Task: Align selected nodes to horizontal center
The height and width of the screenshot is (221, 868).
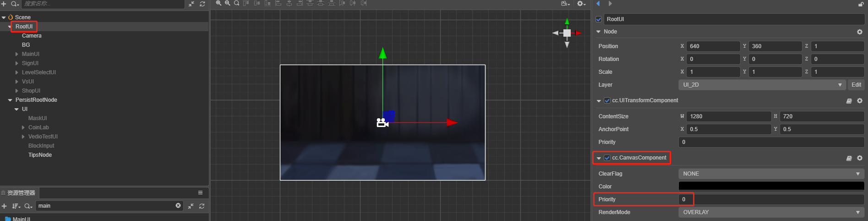Action: pyautogui.click(x=289, y=3)
